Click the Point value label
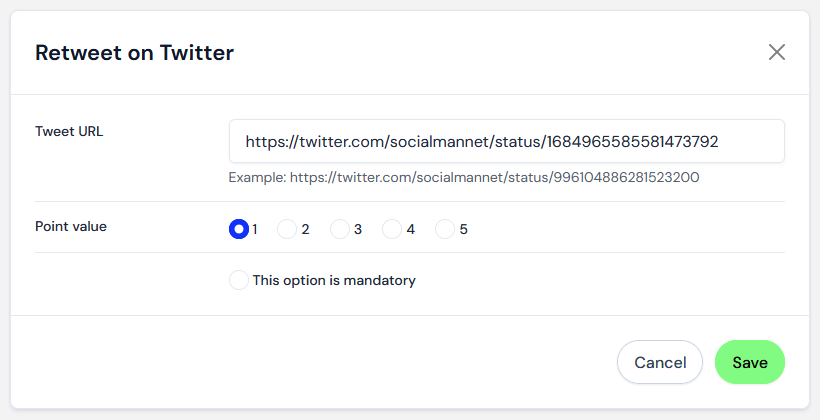This screenshot has height=420, width=820. 71,226
